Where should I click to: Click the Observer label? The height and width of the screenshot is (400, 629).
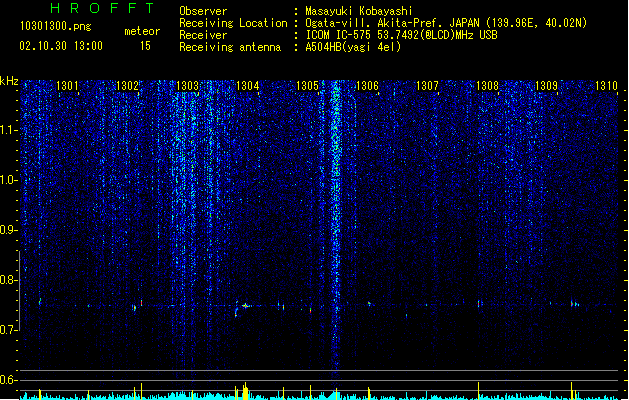[x=203, y=11]
